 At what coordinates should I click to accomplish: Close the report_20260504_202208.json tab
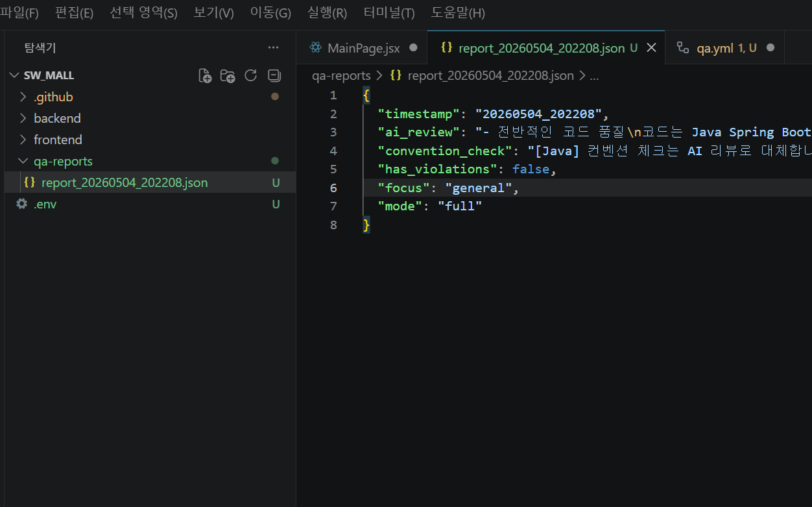click(x=652, y=47)
